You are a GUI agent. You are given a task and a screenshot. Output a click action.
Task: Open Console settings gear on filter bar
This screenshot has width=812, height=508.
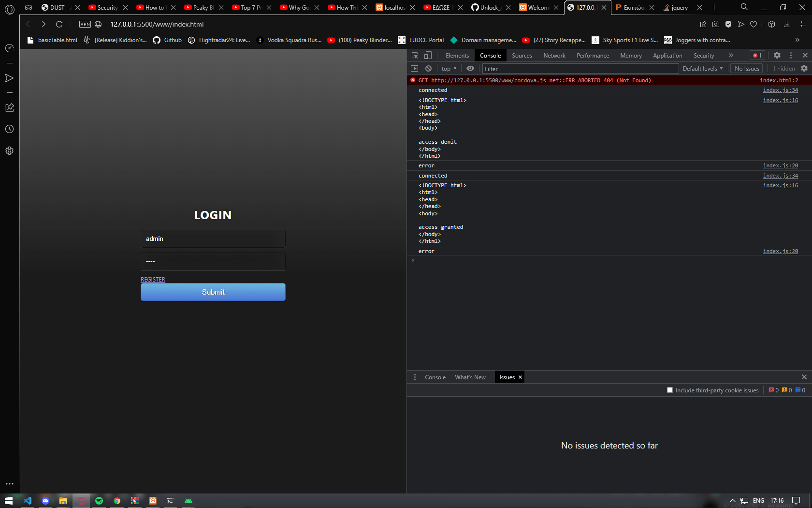[x=804, y=69]
